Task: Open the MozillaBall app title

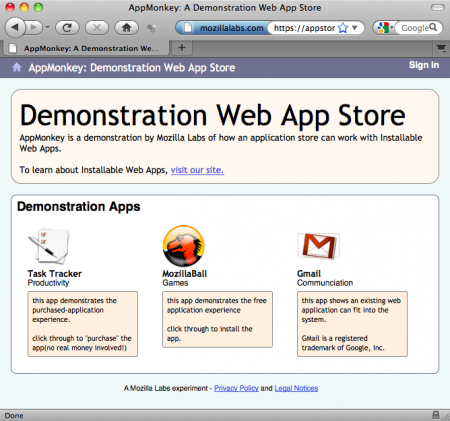Action: (x=185, y=274)
